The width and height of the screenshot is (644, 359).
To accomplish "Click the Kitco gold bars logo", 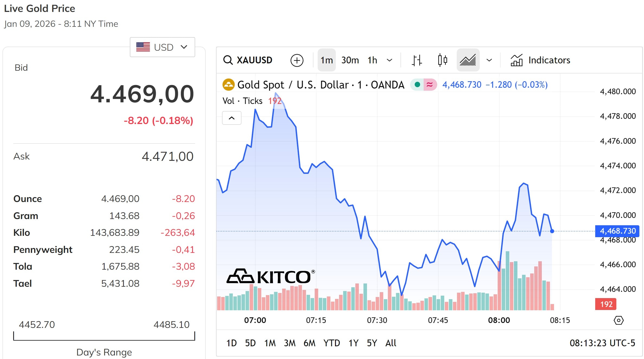I will tap(241, 276).
